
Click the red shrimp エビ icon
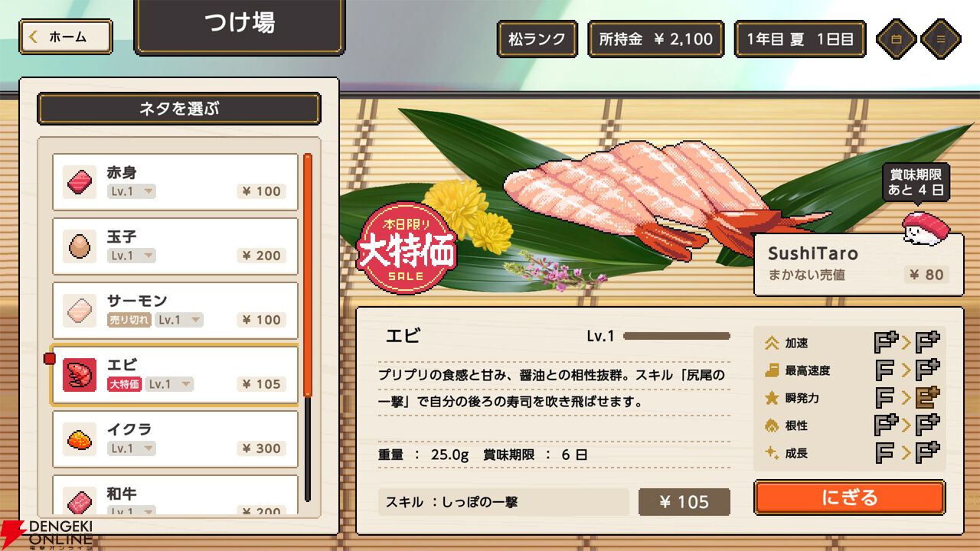click(79, 374)
